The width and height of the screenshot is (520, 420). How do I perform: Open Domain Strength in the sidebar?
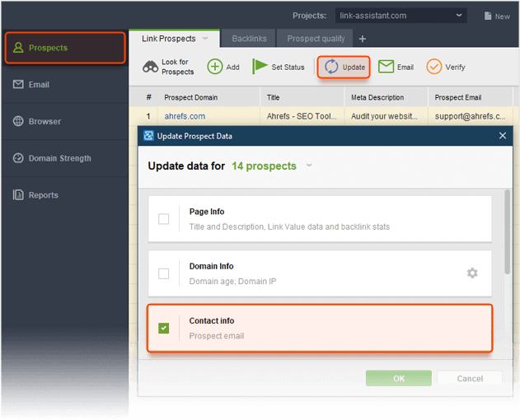[x=59, y=158]
